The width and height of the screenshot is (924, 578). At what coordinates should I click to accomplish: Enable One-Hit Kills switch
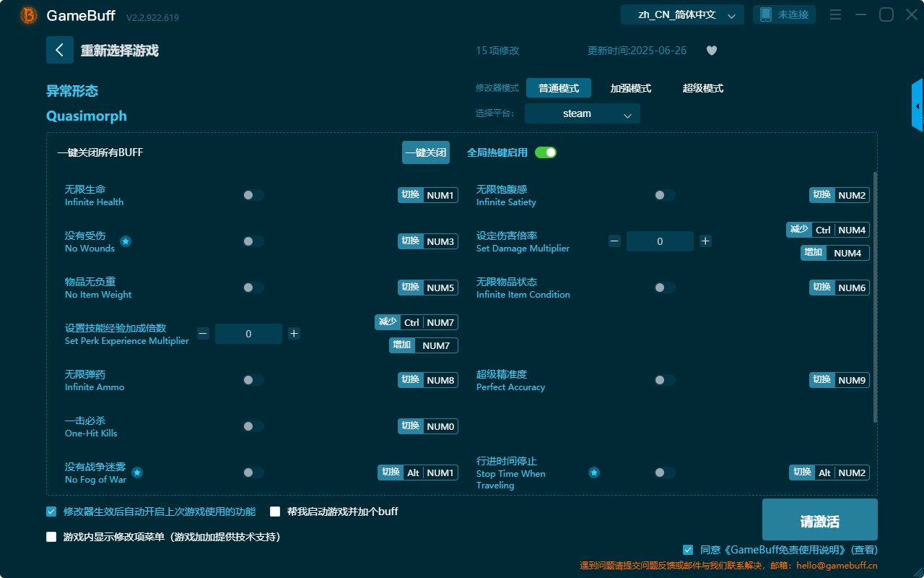click(x=253, y=426)
